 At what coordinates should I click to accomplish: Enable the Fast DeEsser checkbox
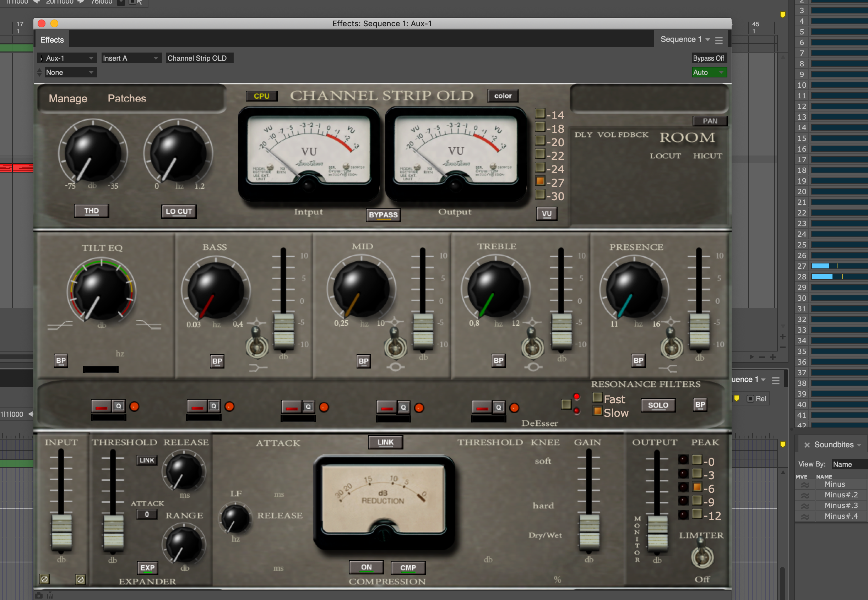coord(597,397)
